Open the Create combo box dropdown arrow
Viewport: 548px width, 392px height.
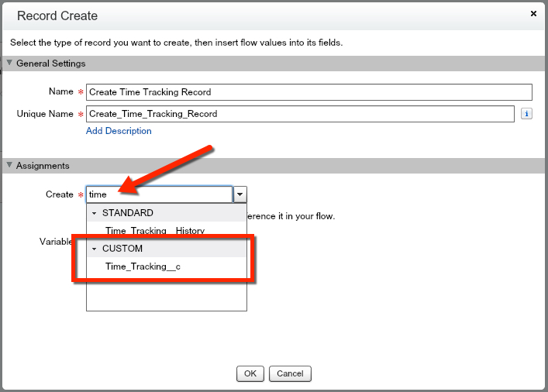[240, 194]
